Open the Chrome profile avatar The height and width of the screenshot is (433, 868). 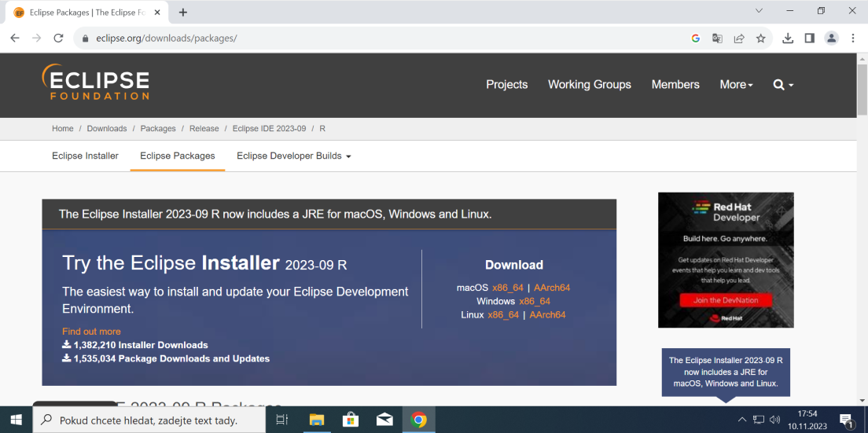click(x=832, y=39)
